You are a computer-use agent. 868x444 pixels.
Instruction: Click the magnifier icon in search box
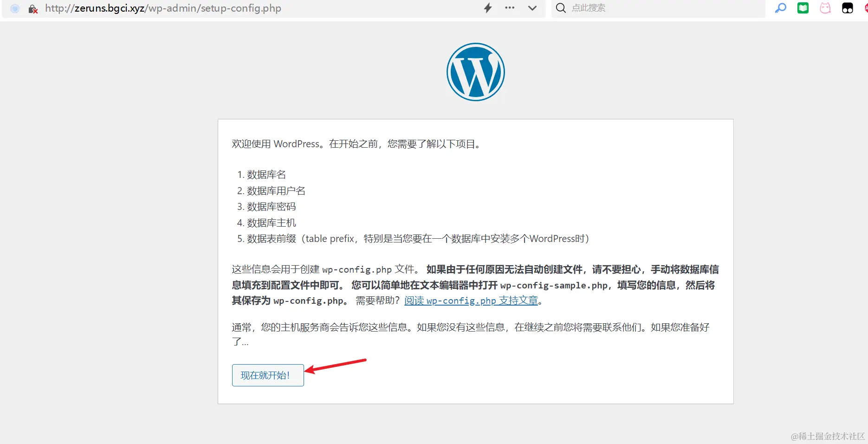(561, 8)
